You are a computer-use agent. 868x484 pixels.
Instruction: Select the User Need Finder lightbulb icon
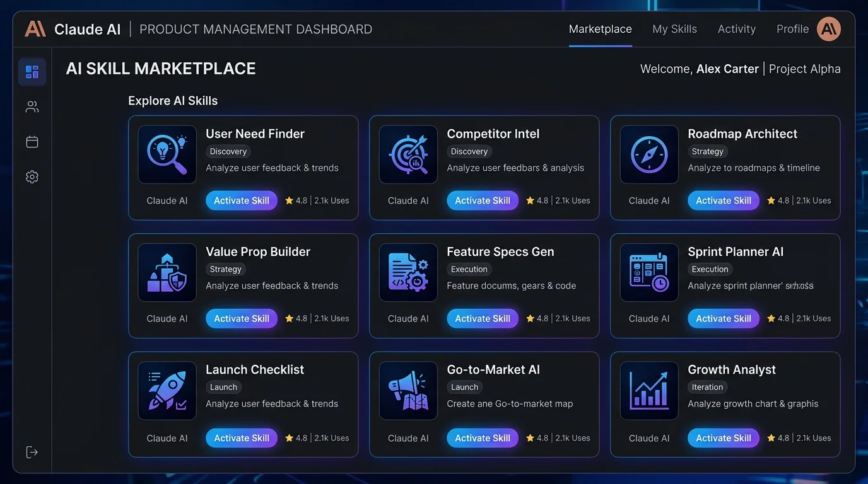point(167,154)
